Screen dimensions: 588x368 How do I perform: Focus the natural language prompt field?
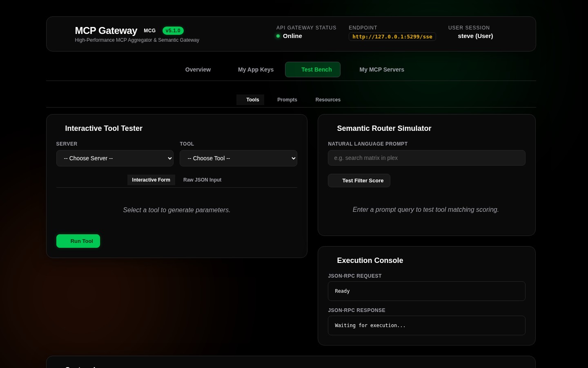[x=426, y=158]
